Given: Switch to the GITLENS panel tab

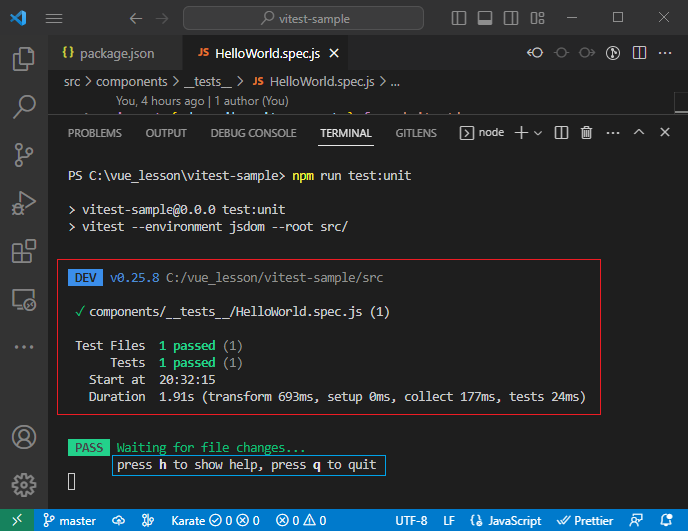Looking at the screenshot, I should pyautogui.click(x=416, y=133).
